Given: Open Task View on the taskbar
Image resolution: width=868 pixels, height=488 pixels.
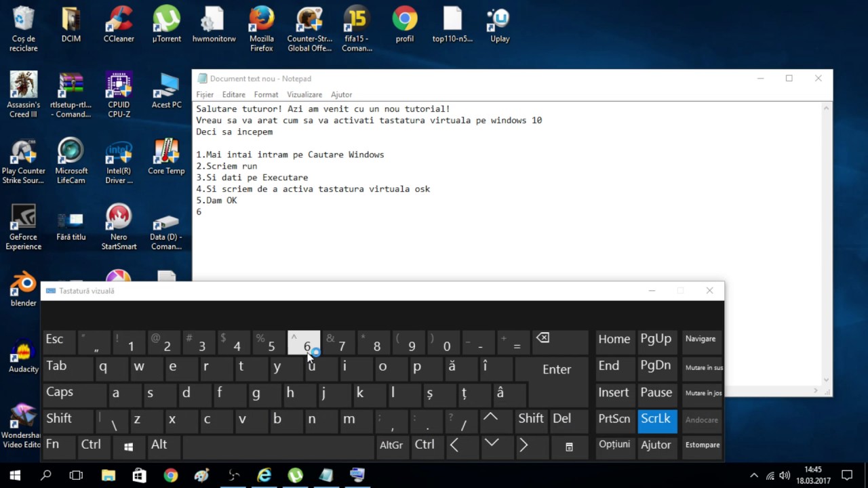Looking at the screenshot, I should 77,475.
